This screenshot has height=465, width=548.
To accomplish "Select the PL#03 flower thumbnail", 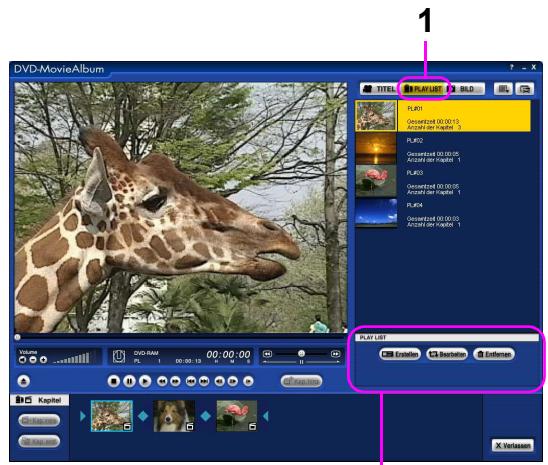I will pyautogui.click(x=376, y=181).
